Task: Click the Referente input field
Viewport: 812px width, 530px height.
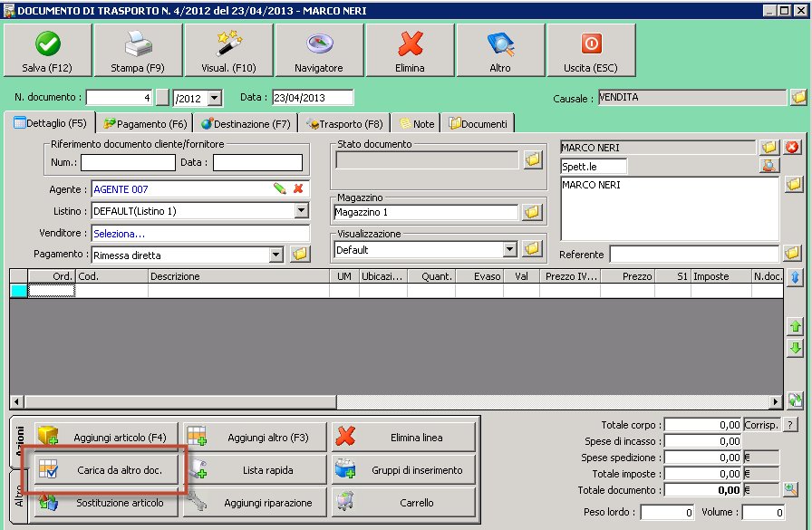Action: pyautogui.click(x=694, y=255)
